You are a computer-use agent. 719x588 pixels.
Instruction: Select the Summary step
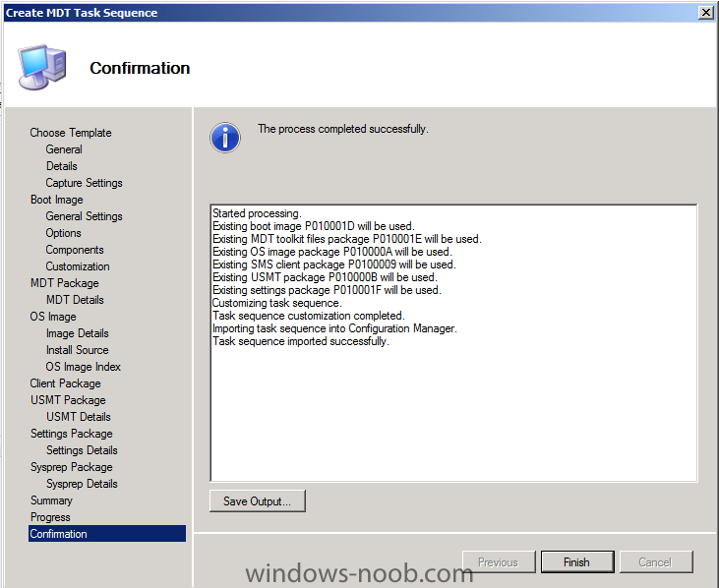coord(51,500)
